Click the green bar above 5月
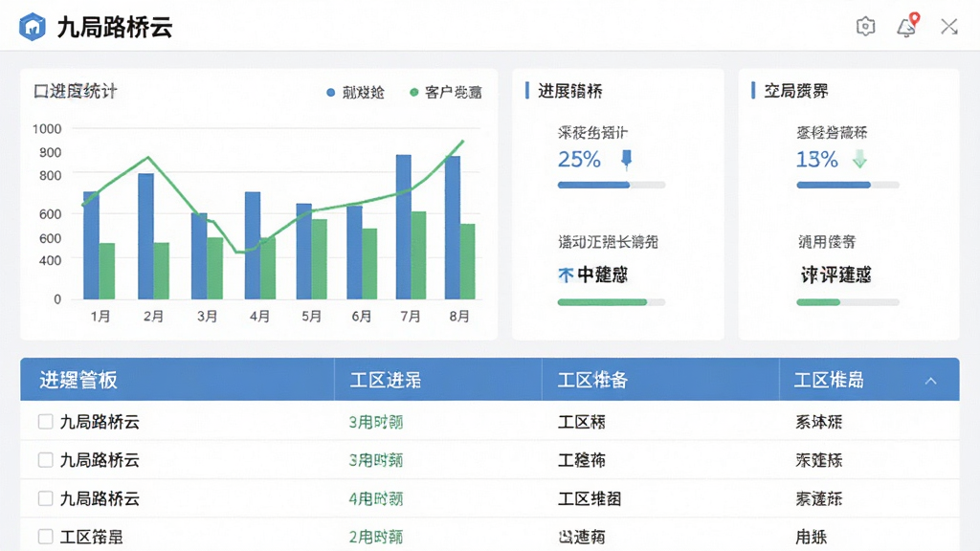The width and height of the screenshot is (980, 551). coord(320,259)
